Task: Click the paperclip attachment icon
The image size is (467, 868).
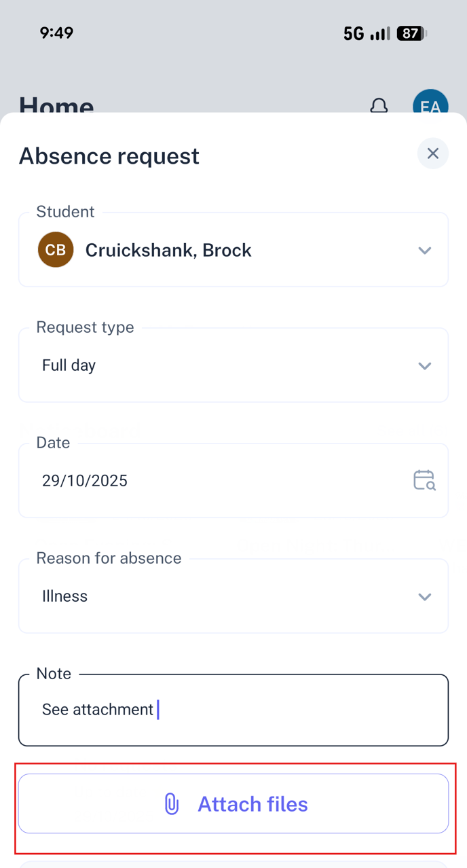Action: [x=171, y=803]
